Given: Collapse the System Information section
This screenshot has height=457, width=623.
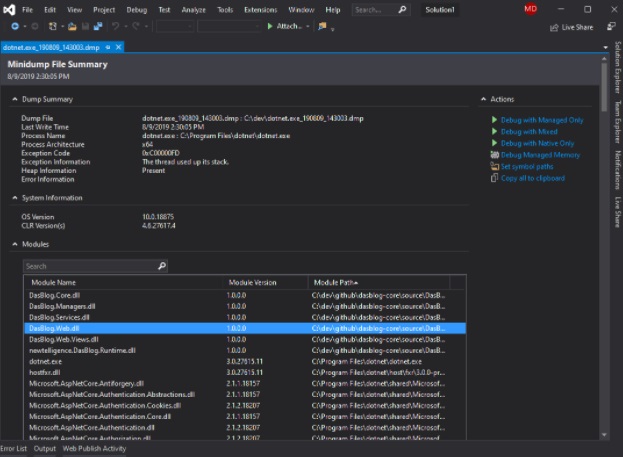Looking at the screenshot, I should tap(15, 198).
